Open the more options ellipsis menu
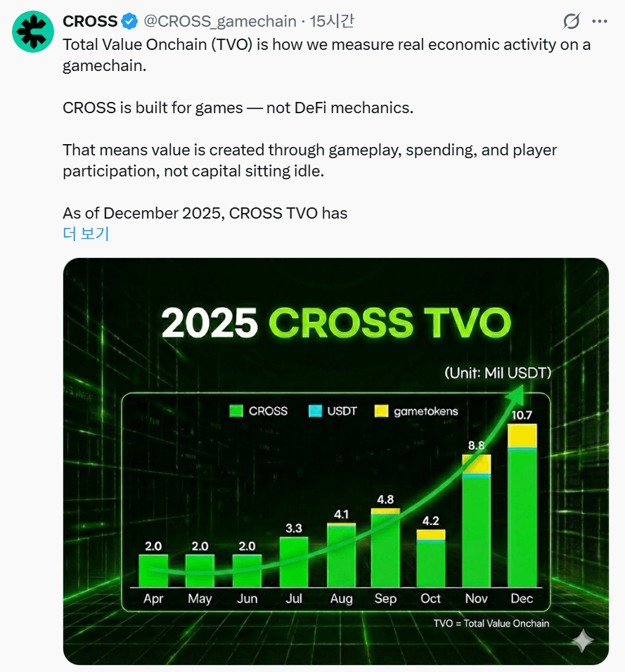The height and width of the screenshot is (672, 625). tap(600, 21)
